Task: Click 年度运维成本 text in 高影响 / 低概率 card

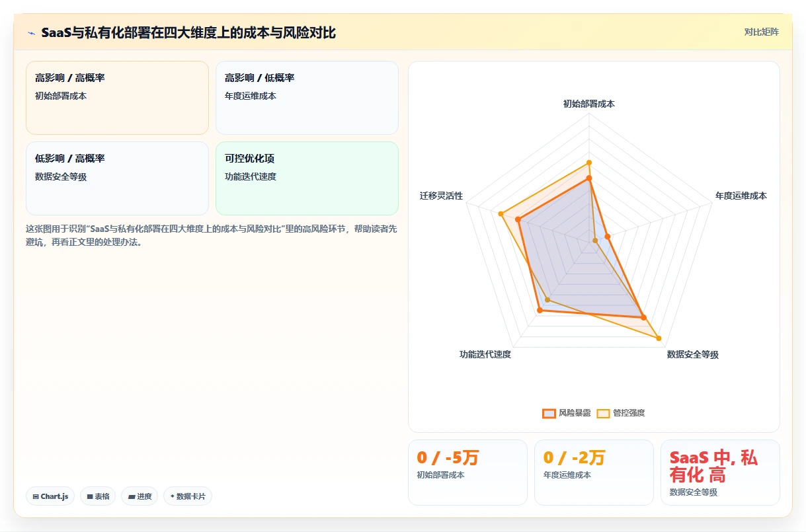Action: coord(251,96)
